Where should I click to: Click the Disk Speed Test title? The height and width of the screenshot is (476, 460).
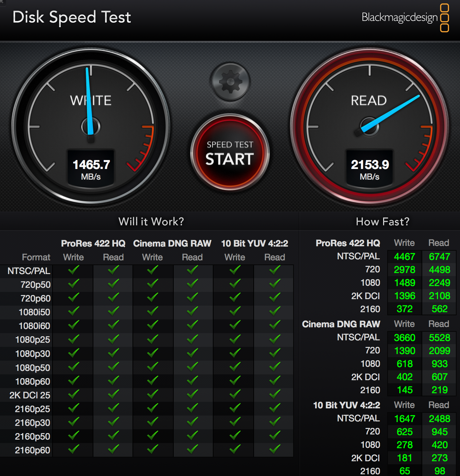(x=72, y=17)
